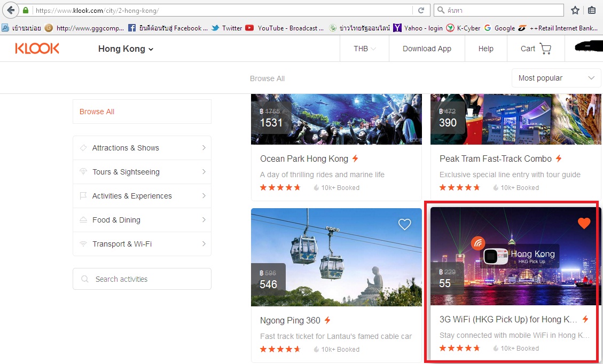
Task: Open the shopping Cart icon
Action: click(x=545, y=49)
